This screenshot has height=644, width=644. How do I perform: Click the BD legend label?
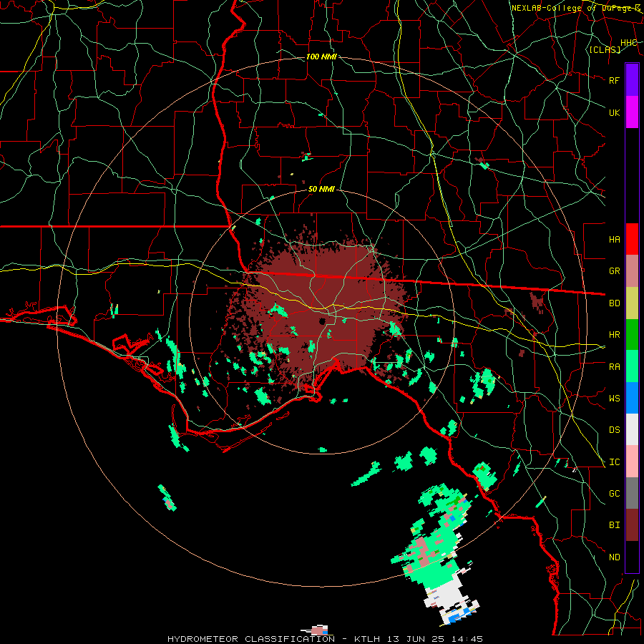click(x=614, y=303)
